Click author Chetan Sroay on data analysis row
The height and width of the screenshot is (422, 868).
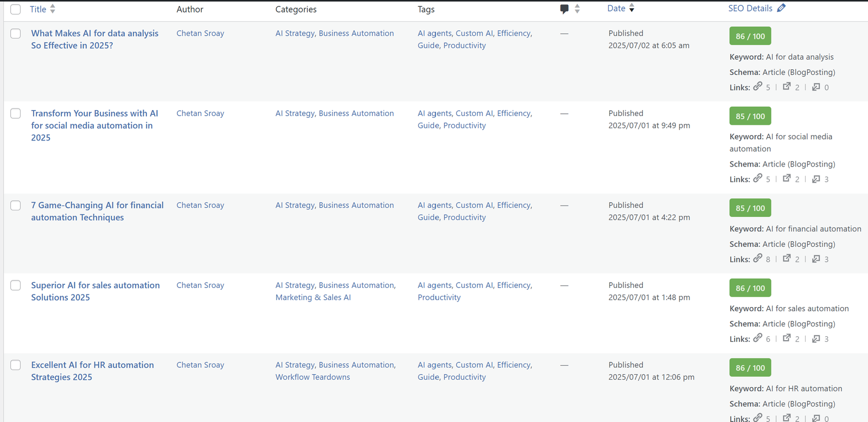point(200,34)
